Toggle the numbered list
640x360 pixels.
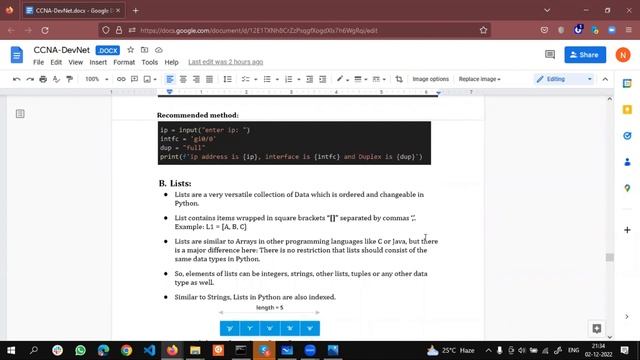tap(289, 79)
